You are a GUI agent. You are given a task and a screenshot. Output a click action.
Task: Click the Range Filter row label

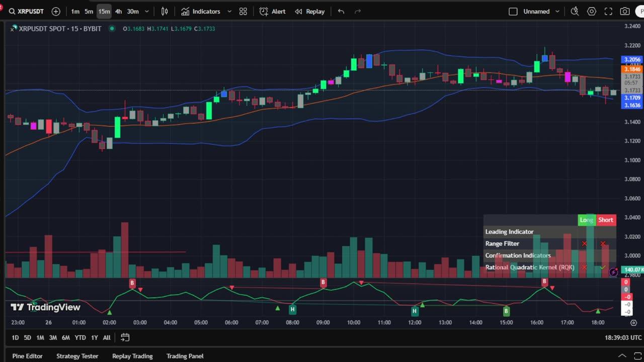tap(502, 243)
